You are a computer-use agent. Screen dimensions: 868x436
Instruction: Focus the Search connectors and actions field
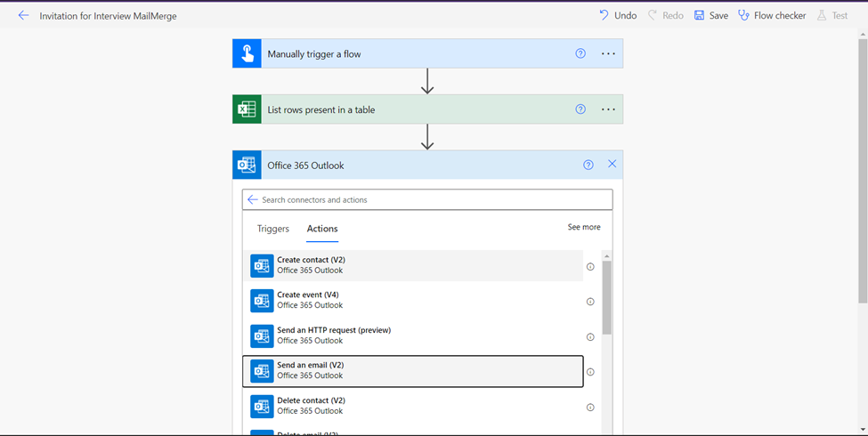pos(427,199)
